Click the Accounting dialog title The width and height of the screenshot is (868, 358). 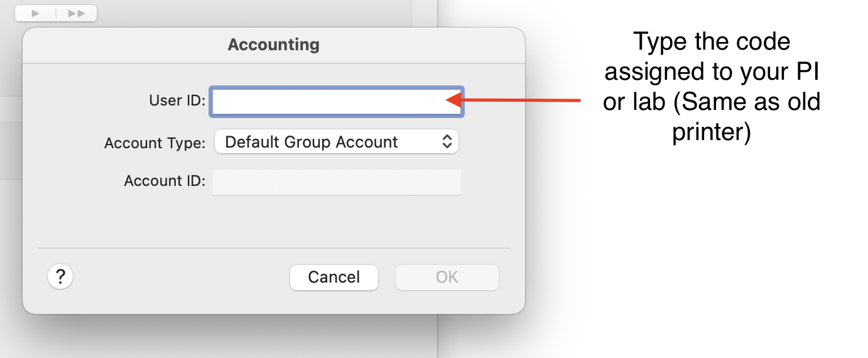[x=273, y=45]
